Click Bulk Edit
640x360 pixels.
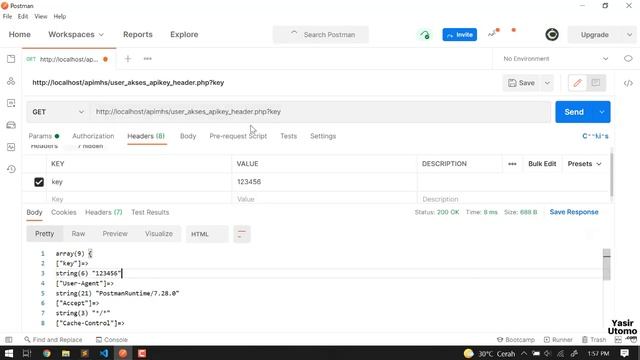coord(542,164)
